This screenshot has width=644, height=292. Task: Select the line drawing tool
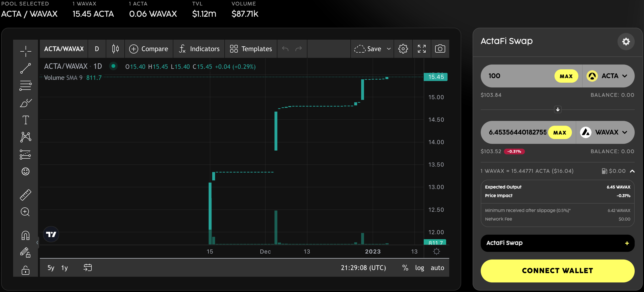(26, 67)
